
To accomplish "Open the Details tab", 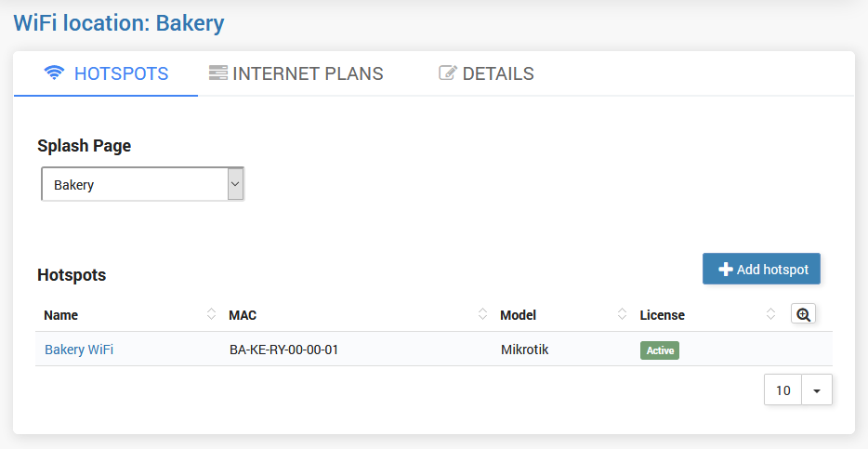I will pyautogui.click(x=498, y=73).
